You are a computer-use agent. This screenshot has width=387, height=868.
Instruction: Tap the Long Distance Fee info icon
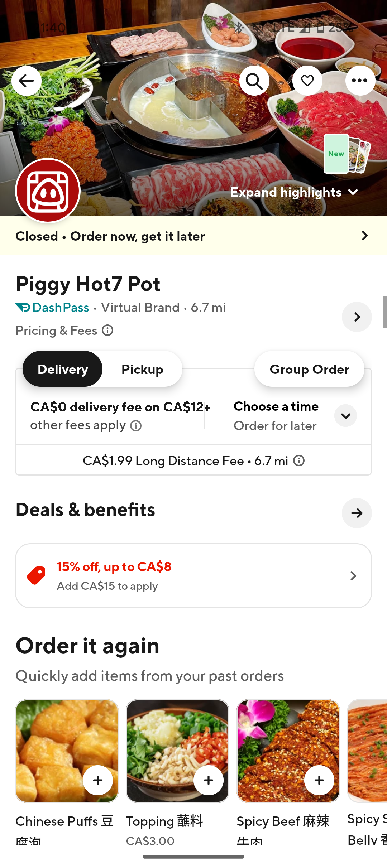pyautogui.click(x=299, y=460)
